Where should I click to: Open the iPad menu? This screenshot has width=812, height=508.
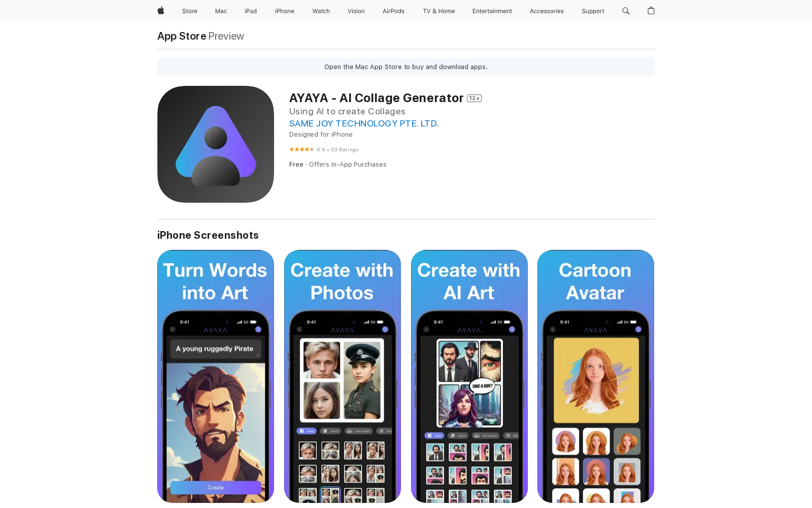tap(251, 11)
